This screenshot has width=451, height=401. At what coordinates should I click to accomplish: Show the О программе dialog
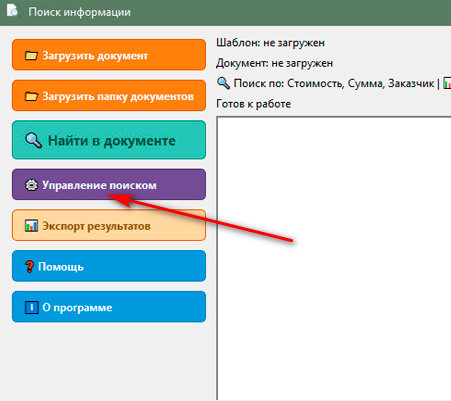(x=109, y=307)
